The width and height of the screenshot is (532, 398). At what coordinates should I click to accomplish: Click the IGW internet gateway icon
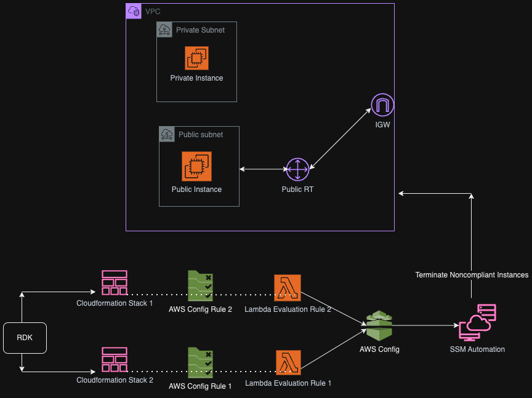click(382, 105)
